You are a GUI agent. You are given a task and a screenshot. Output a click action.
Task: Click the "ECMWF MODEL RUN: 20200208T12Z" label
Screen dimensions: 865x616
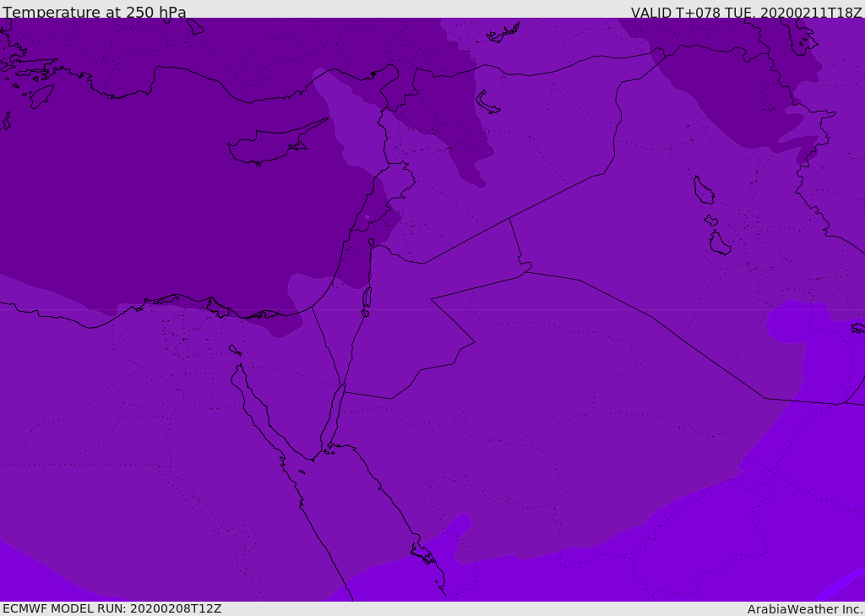tap(112, 608)
